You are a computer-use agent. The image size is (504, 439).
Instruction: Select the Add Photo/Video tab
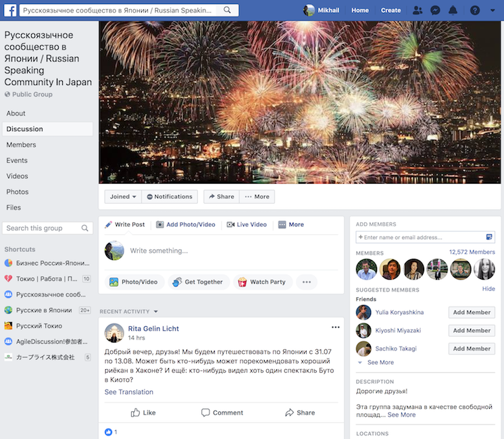pyautogui.click(x=186, y=225)
